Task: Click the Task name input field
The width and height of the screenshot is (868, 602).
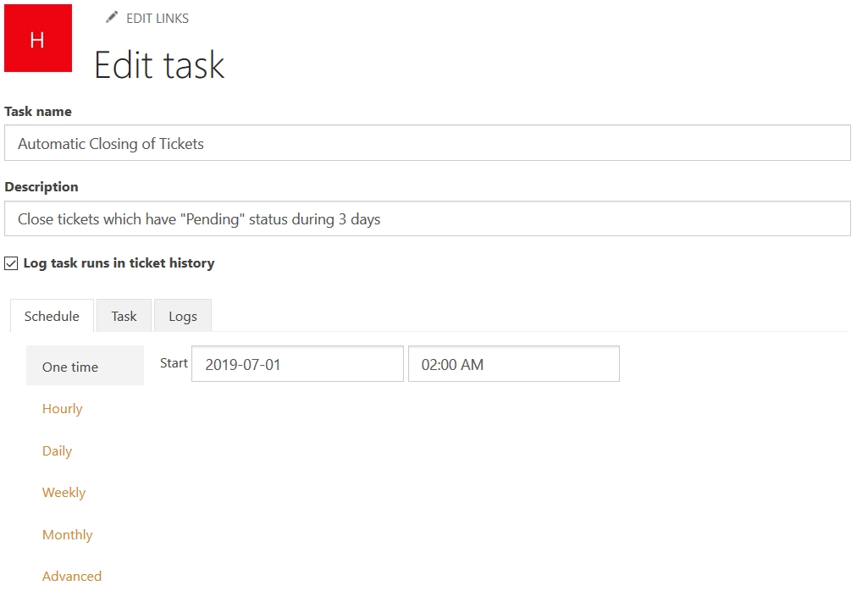Action: click(428, 143)
